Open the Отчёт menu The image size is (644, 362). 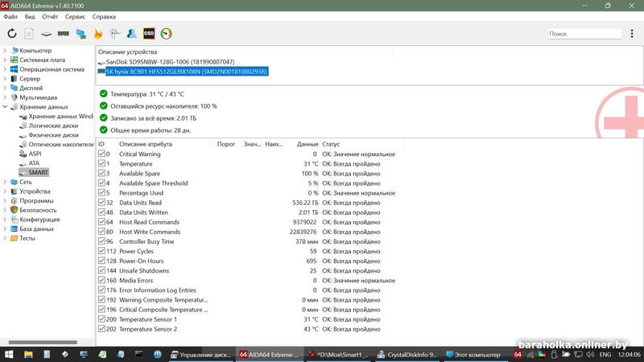tap(50, 16)
